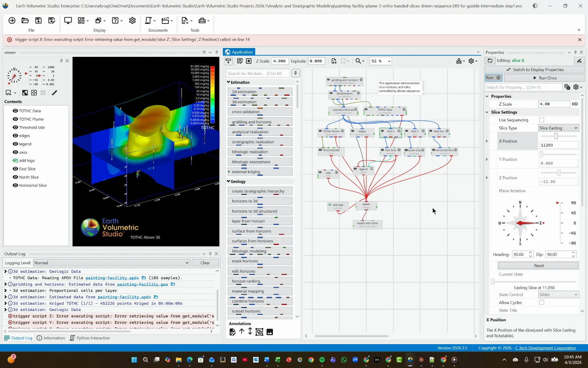Toggle visibility of East Slice

tap(15, 169)
